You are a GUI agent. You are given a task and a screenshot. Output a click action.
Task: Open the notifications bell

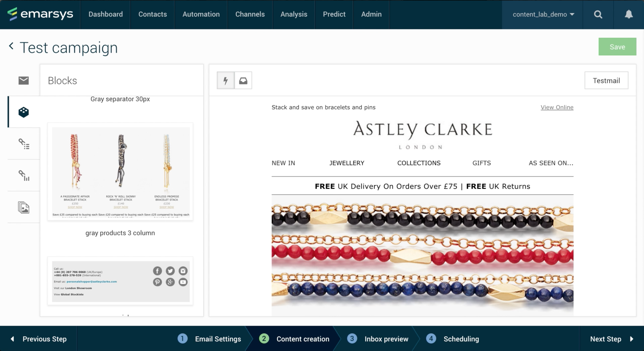coord(628,14)
